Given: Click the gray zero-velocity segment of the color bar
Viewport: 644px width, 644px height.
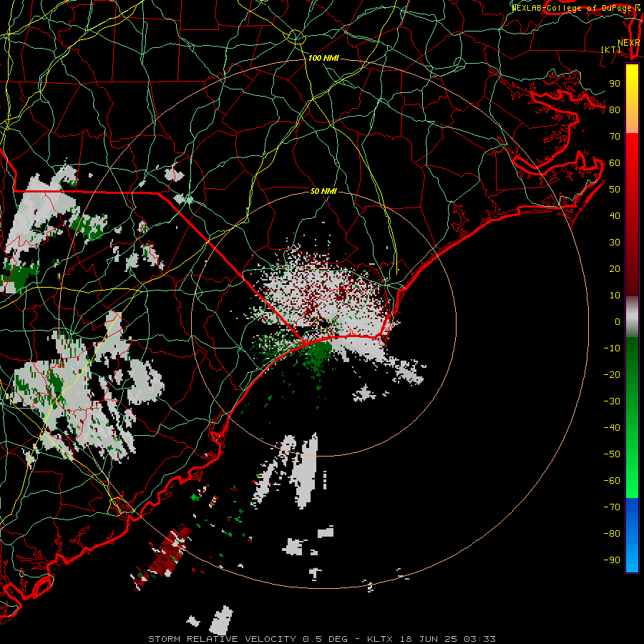Looking at the screenshot, I should click(632, 317).
